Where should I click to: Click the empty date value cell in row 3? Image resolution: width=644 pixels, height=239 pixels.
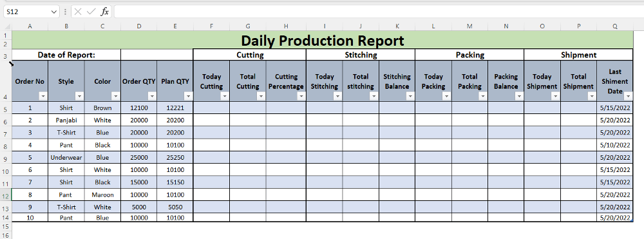click(x=157, y=55)
